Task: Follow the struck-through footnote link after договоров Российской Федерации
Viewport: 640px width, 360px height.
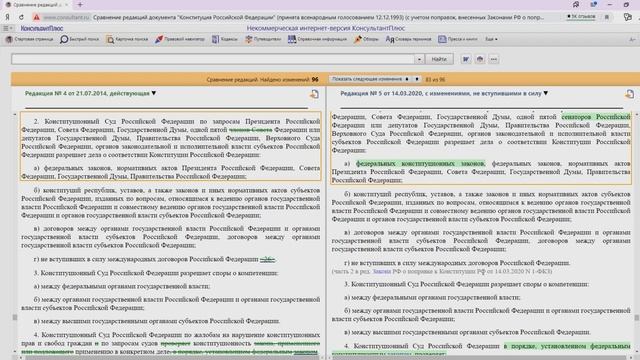Action: (267, 259)
